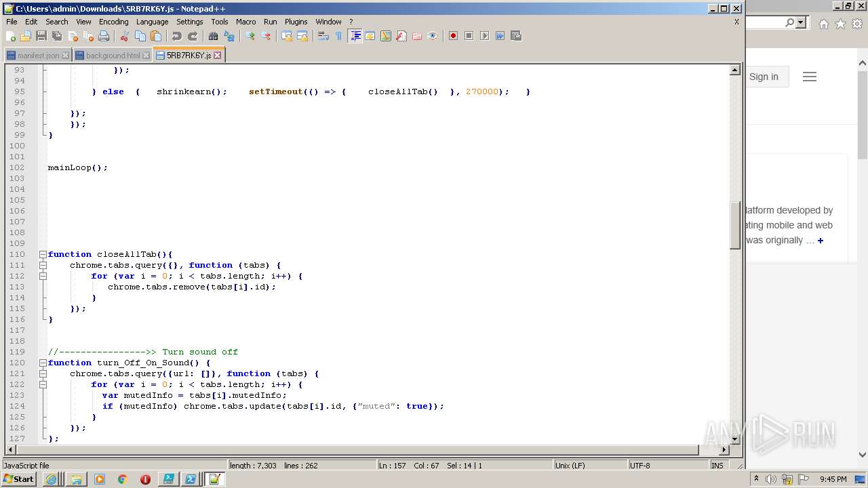868x488 pixels.
Task: Open Folder as Workspace icon
Action: point(417,36)
